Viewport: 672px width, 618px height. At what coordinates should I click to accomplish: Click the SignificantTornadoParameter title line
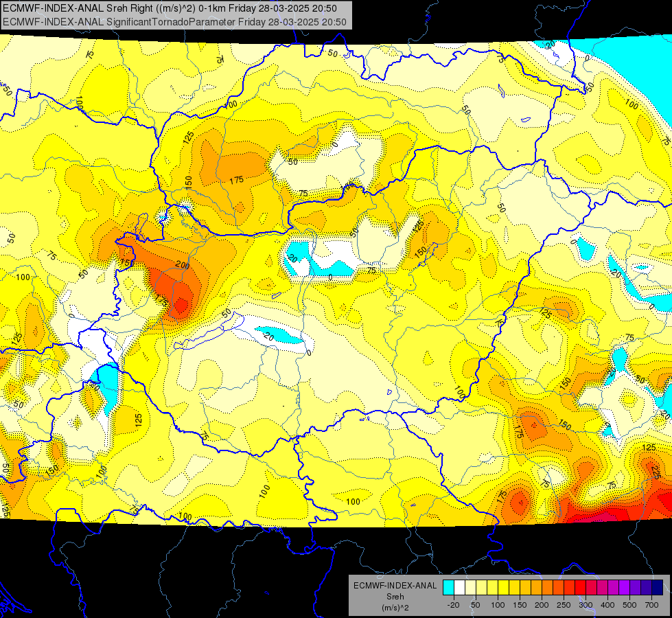point(174,22)
